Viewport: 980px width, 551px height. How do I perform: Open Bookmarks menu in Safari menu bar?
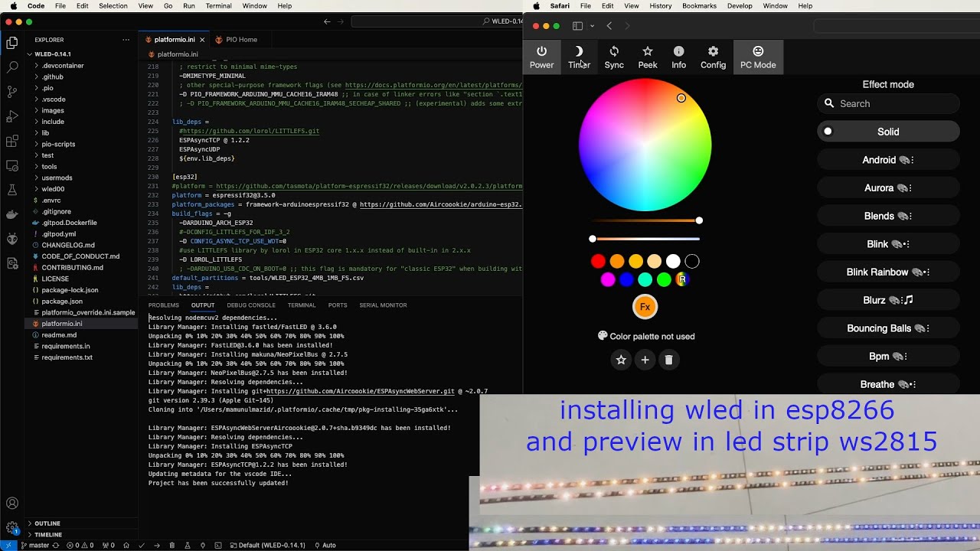coord(699,6)
